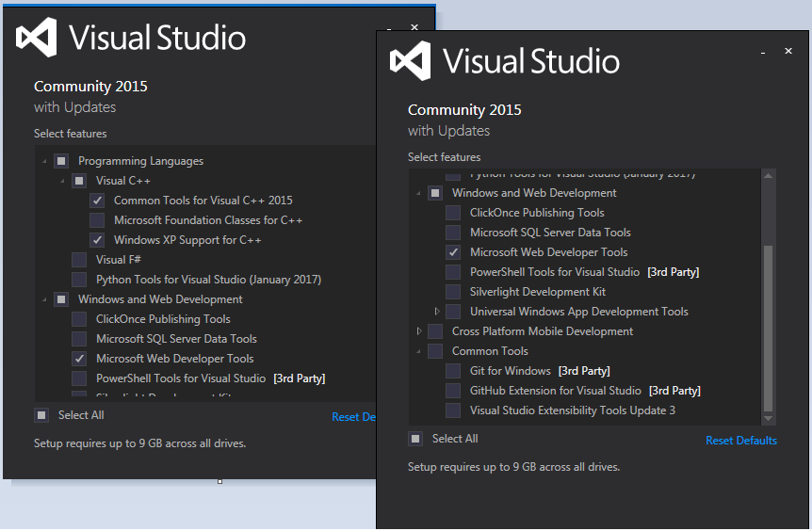Screen dimensions: 812x531
Task: Expand Universal Windows App Development Tools node
Action: (436, 312)
